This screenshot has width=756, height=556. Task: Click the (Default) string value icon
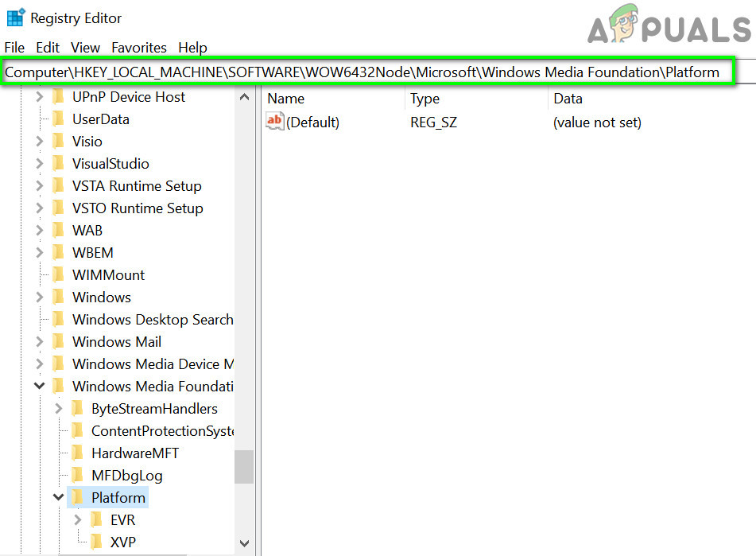click(x=275, y=121)
